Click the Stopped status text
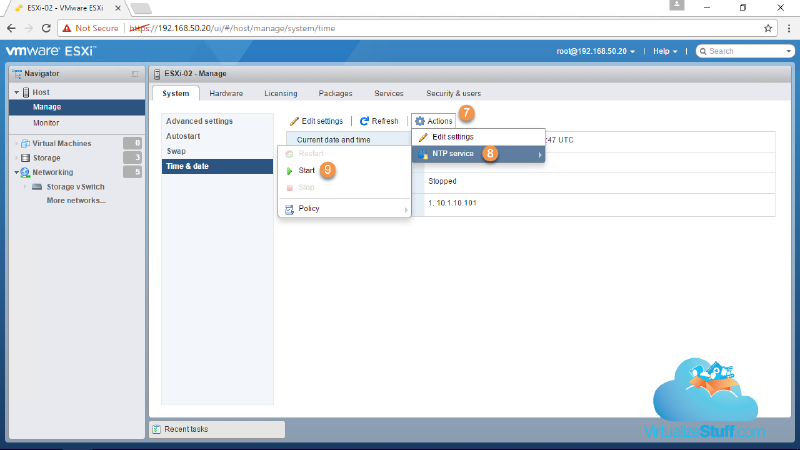The image size is (800, 450). 442,181
